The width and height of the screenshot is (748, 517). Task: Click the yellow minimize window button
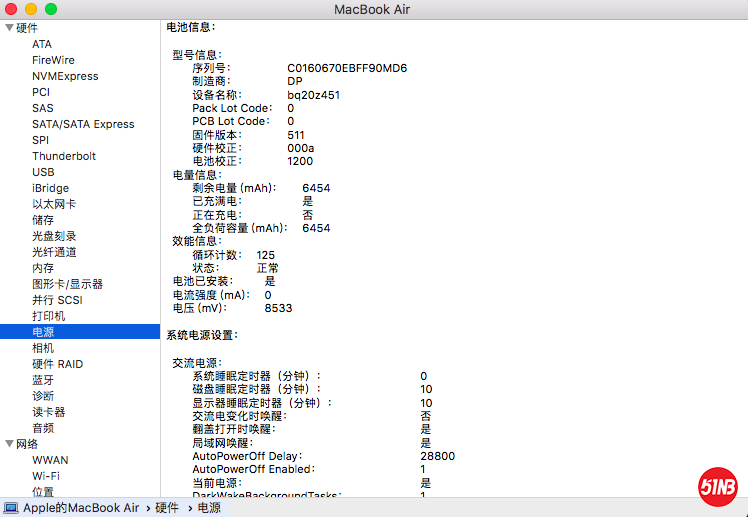(x=31, y=9)
